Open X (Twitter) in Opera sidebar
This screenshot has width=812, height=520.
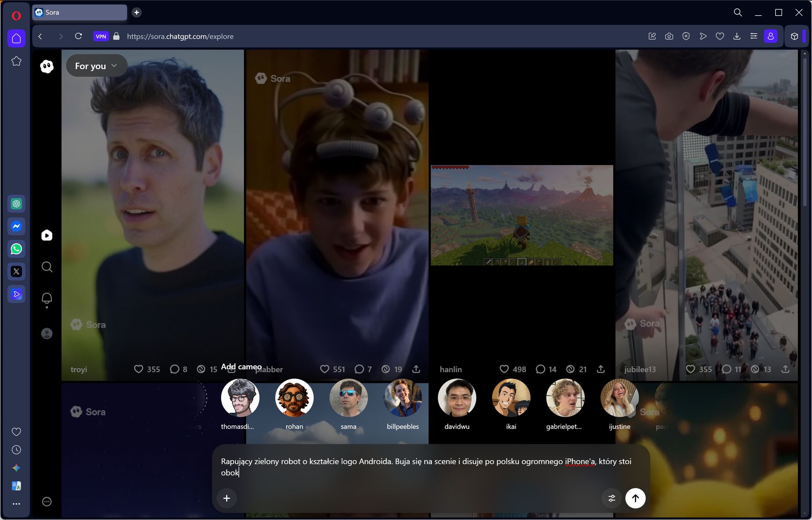[x=16, y=272]
